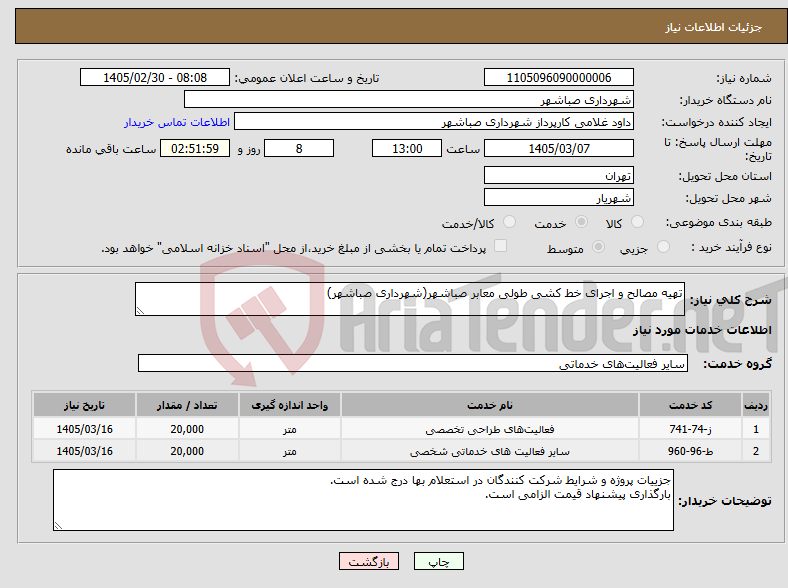Click row number 2 cell
Image resolution: width=788 pixels, height=588 pixels.
coord(756,451)
